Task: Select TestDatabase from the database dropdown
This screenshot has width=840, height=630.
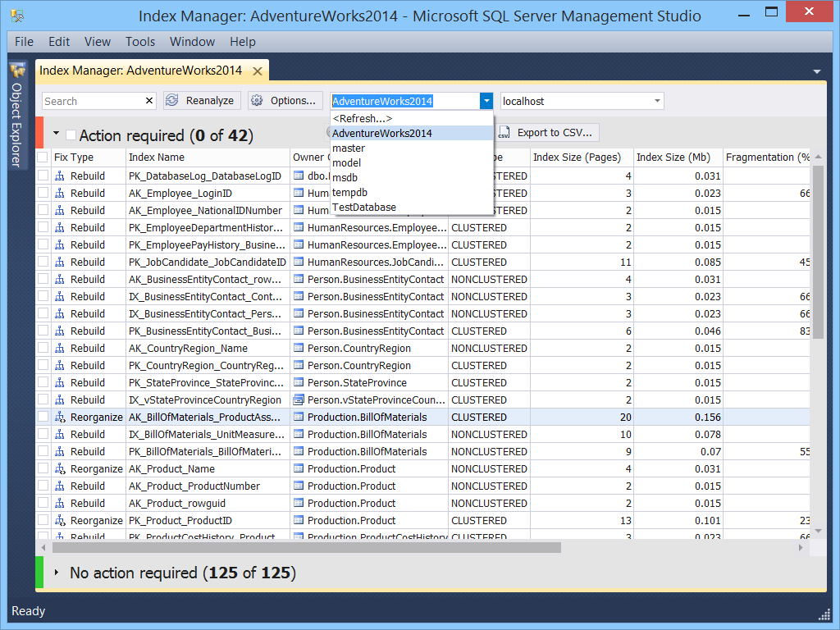Action: click(364, 208)
